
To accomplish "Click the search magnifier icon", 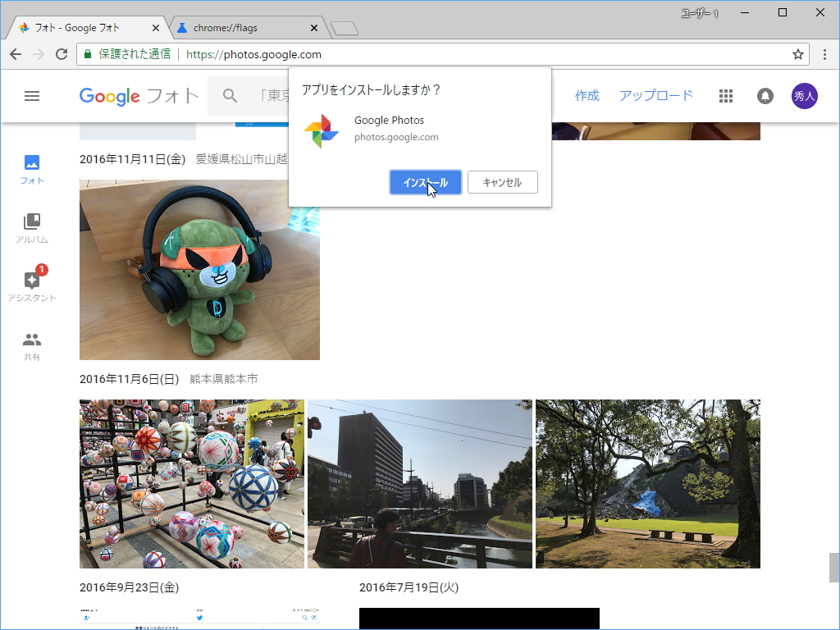I will (230, 96).
